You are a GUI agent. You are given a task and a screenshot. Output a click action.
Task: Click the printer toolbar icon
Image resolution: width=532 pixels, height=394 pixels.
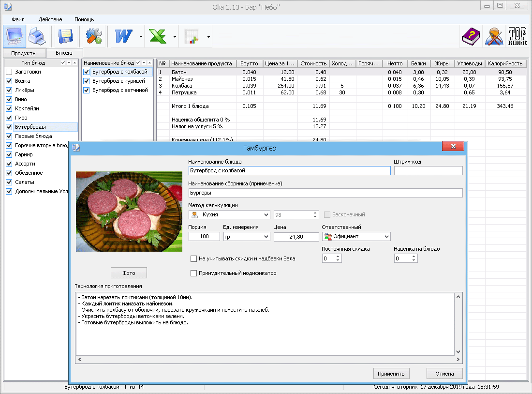[x=37, y=36]
